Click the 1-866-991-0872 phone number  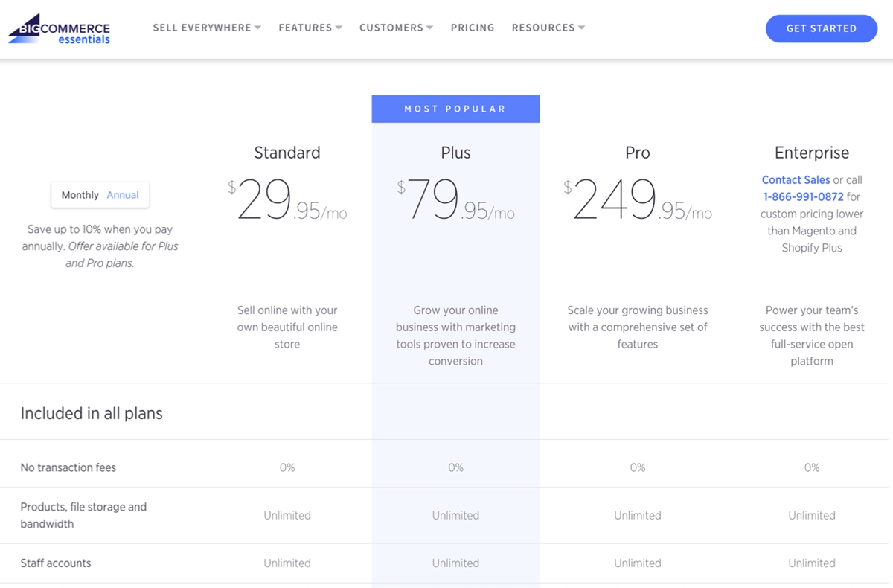(x=803, y=197)
